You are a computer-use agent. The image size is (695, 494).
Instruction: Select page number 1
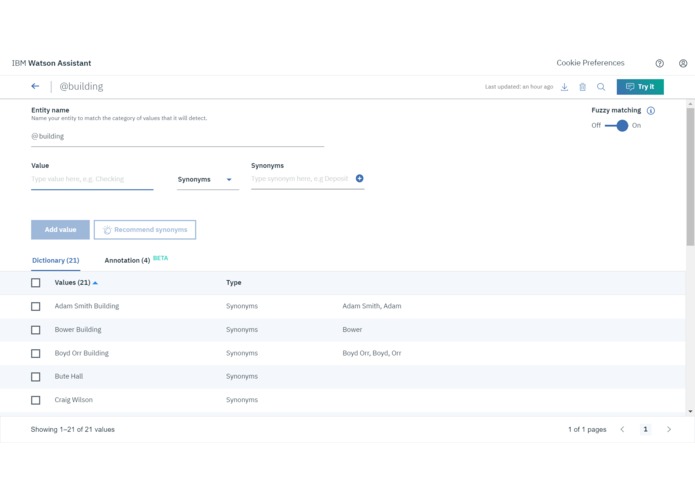(x=645, y=429)
